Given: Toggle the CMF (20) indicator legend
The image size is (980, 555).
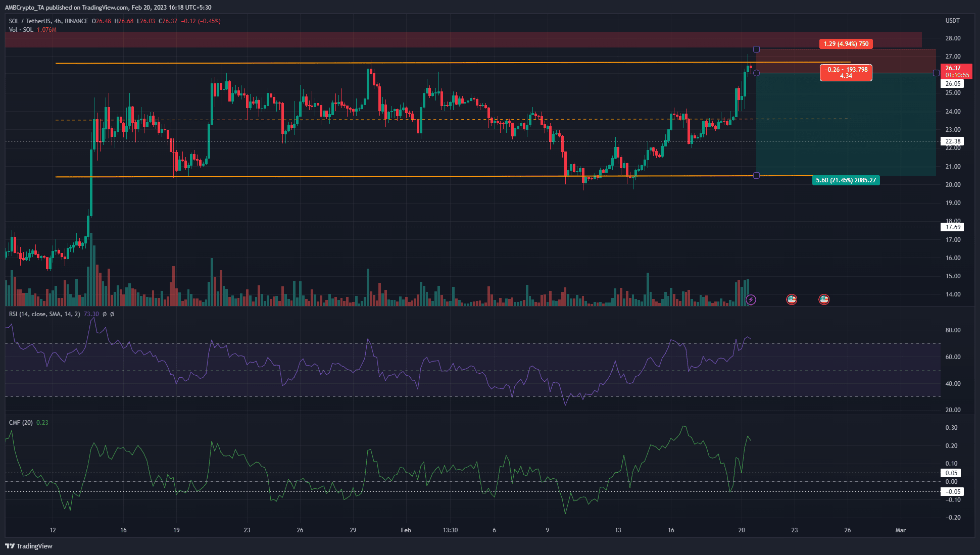Looking at the screenshot, I should click(20, 423).
